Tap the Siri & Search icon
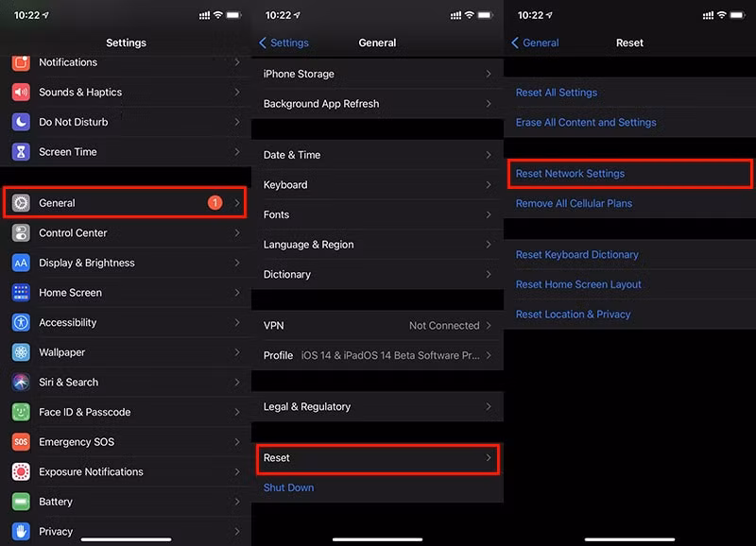Screen dimensions: 756x546 pyautogui.click(x=21, y=383)
